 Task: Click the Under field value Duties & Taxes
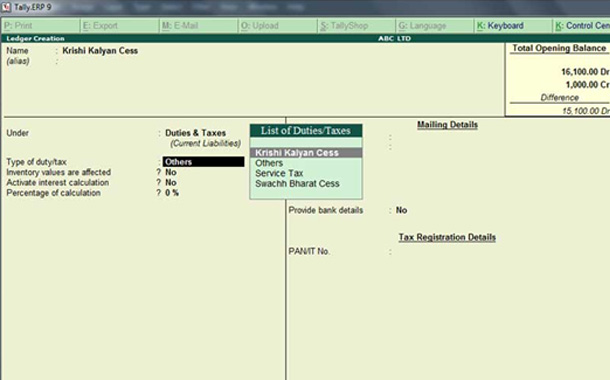(x=195, y=133)
